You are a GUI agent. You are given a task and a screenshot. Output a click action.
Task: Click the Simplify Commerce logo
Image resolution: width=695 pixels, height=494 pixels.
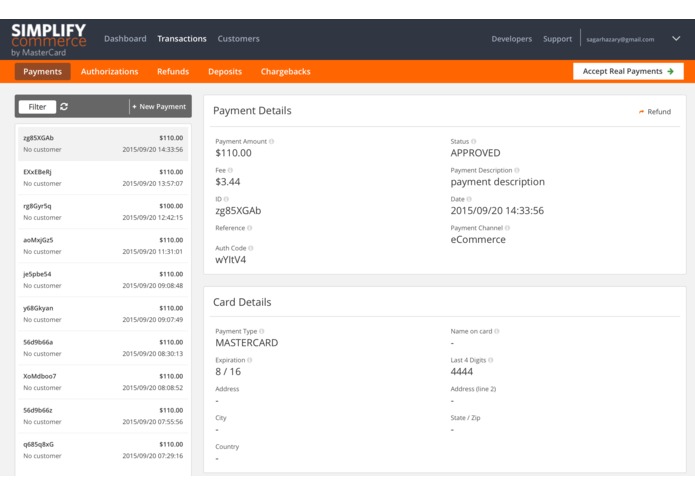click(x=49, y=40)
